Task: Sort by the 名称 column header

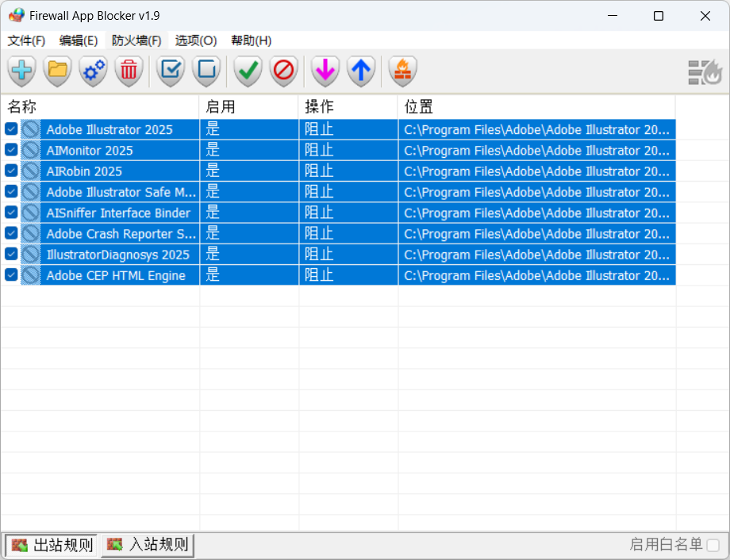Action: click(100, 106)
